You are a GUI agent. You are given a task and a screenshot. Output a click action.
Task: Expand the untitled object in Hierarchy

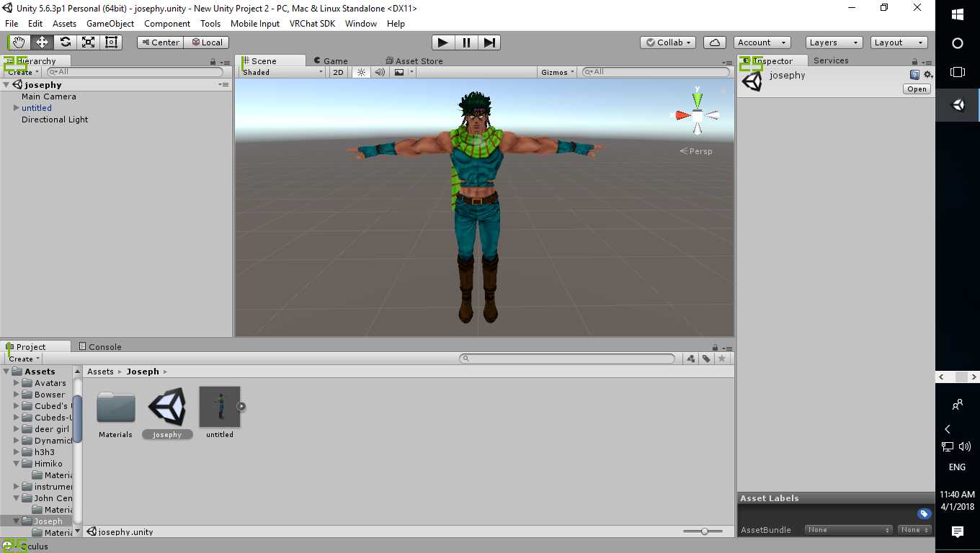17,108
